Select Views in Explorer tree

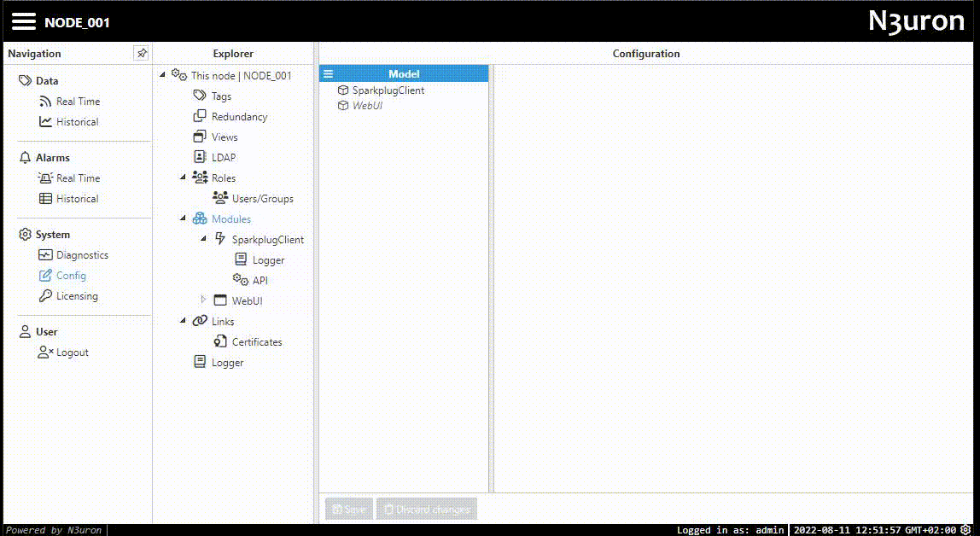(x=225, y=137)
